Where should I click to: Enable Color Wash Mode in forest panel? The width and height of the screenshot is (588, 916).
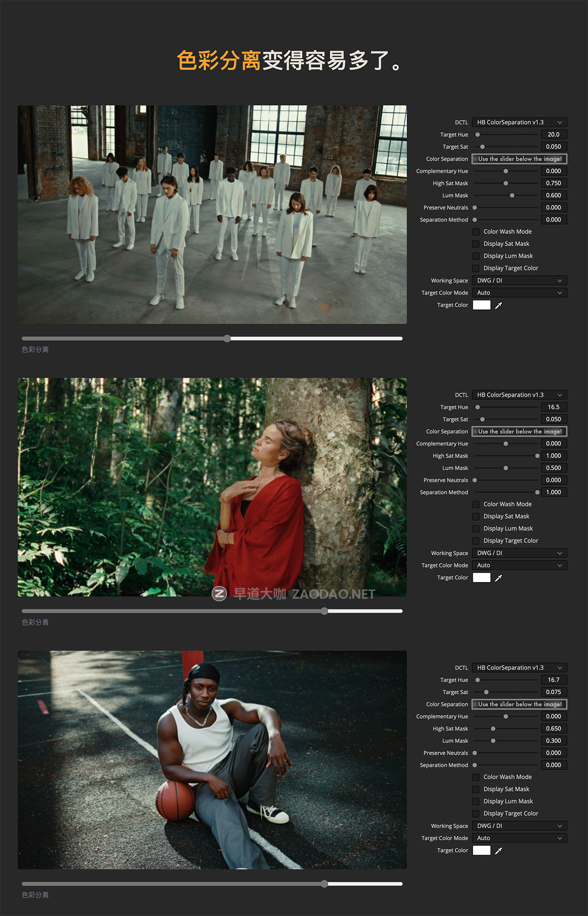point(476,505)
